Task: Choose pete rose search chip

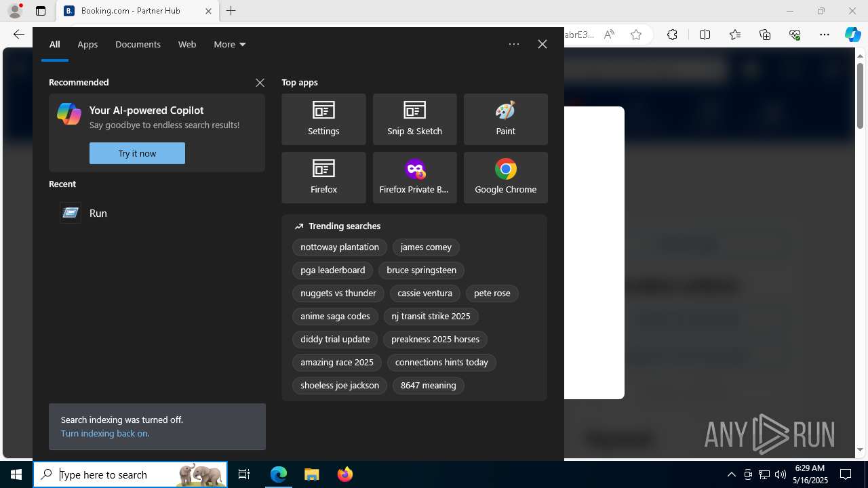Action: [492, 293]
